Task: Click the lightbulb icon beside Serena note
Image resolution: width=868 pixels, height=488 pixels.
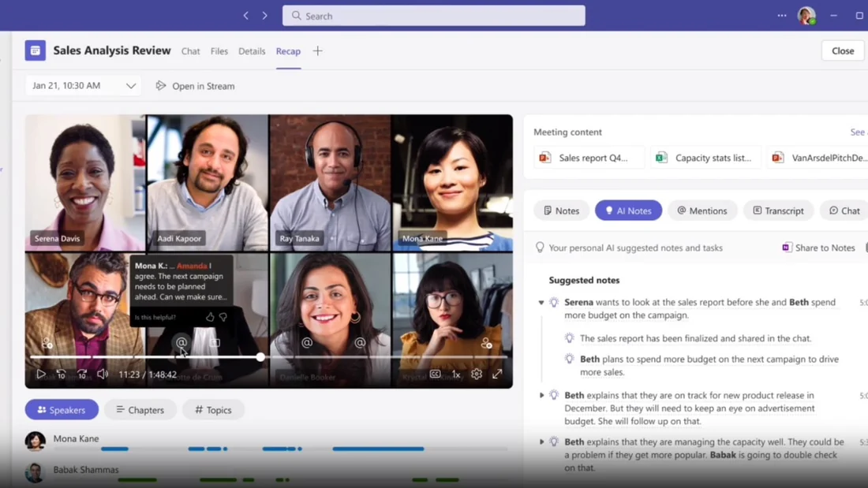Action: tap(554, 302)
